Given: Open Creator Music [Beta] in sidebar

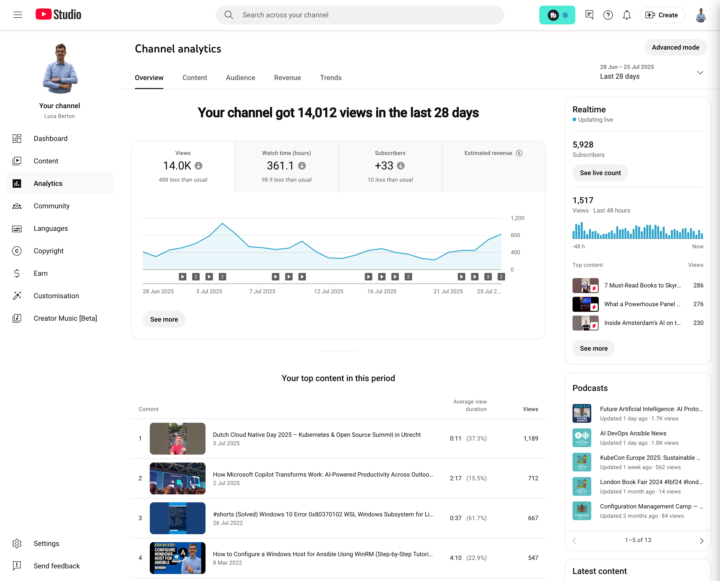Looking at the screenshot, I should point(60,318).
